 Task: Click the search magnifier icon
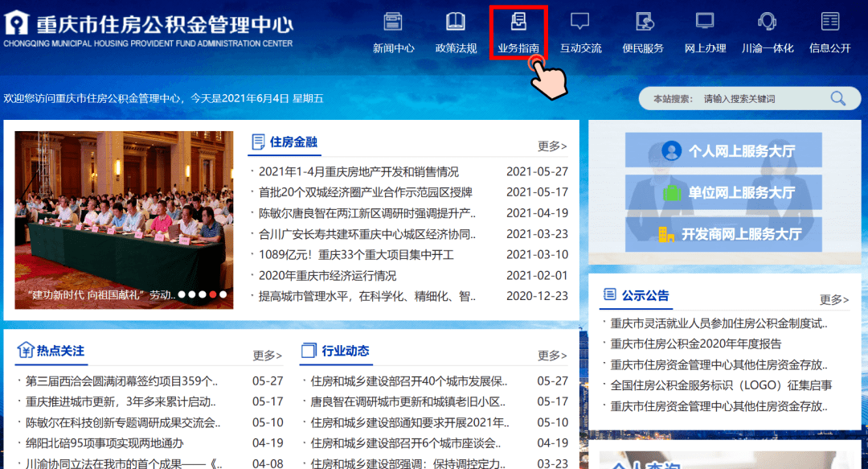pos(838,99)
